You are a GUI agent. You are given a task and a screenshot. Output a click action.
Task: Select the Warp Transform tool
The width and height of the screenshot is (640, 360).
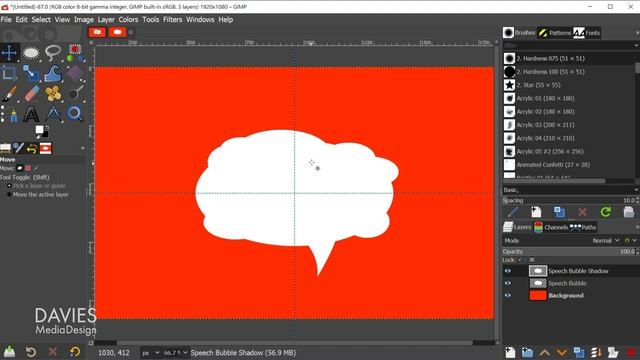[53, 73]
